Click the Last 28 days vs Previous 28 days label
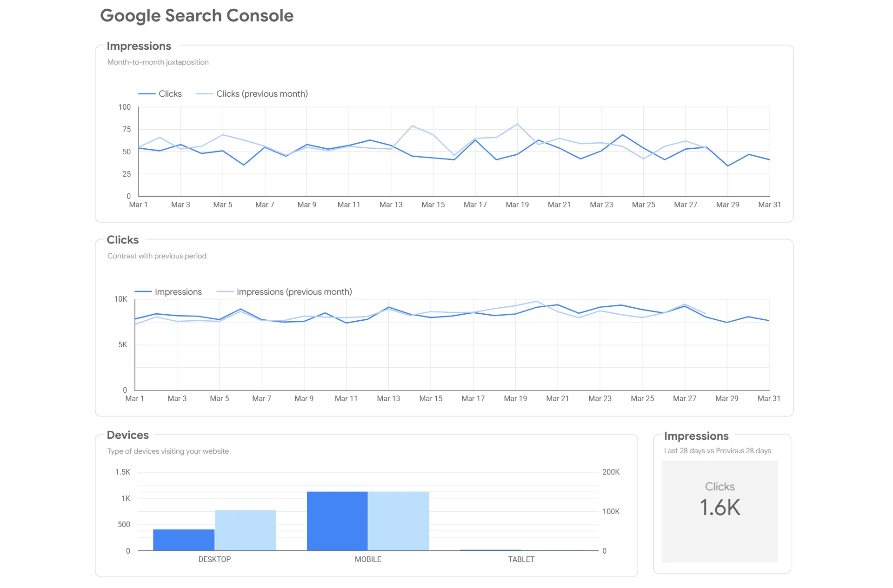This screenshot has width=893, height=588. [x=717, y=450]
